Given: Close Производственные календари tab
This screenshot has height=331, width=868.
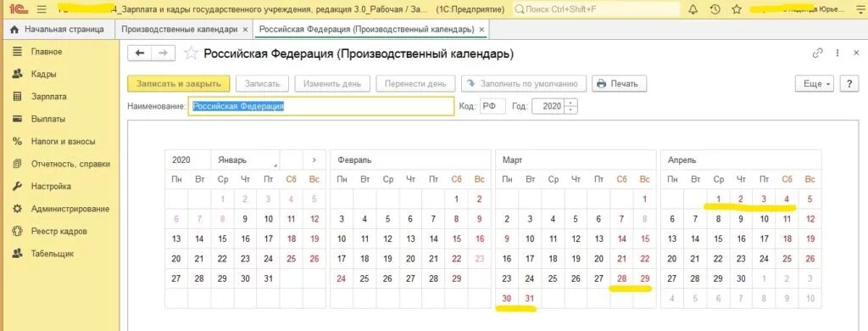Looking at the screenshot, I should [x=246, y=30].
